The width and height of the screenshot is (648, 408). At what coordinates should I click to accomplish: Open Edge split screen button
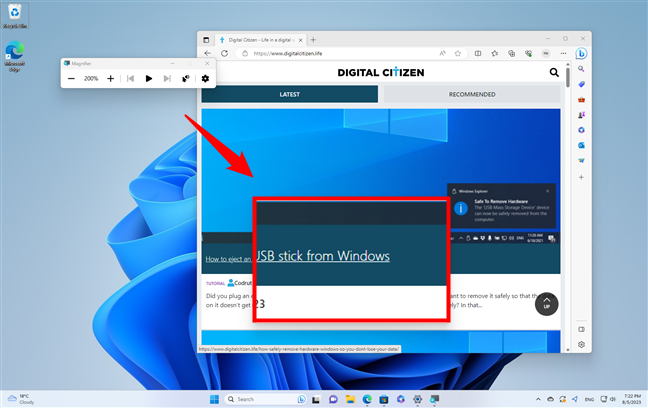click(x=478, y=53)
